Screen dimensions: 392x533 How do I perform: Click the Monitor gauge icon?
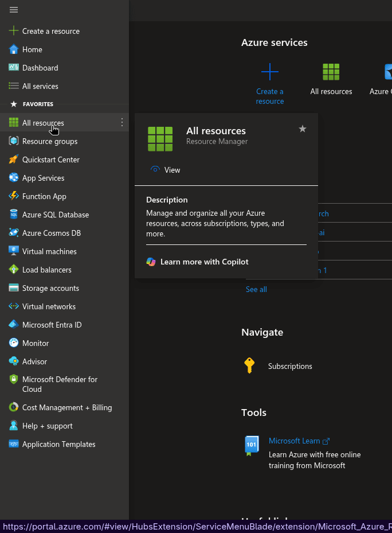[x=14, y=343]
